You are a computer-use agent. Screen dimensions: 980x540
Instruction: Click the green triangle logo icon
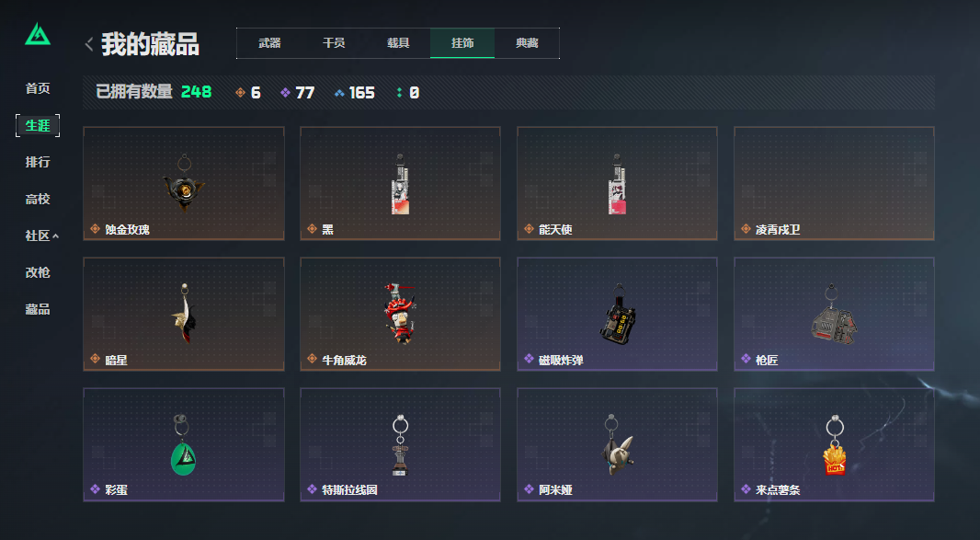click(x=38, y=34)
